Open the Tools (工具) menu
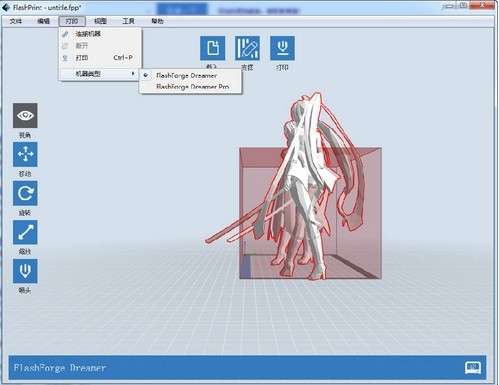499x385 pixels. click(x=128, y=21)
